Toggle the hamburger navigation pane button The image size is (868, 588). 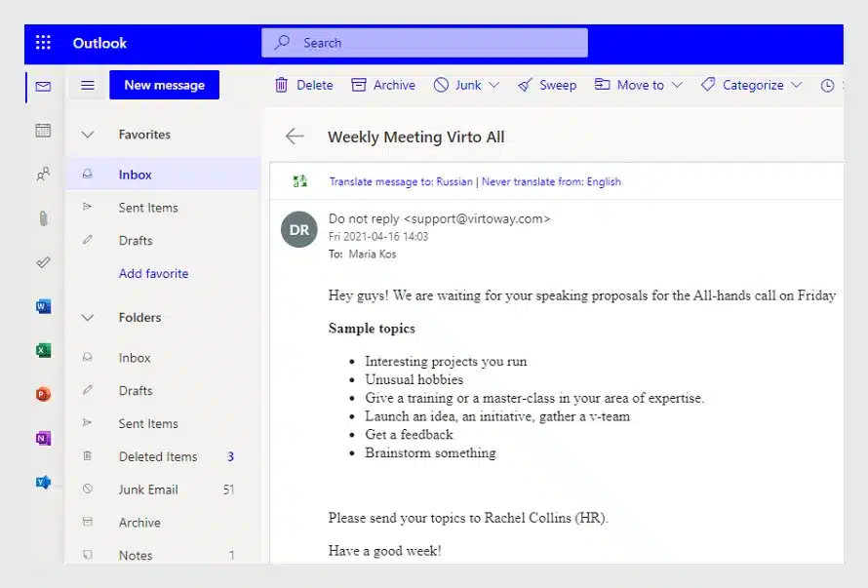pos(88,85)
